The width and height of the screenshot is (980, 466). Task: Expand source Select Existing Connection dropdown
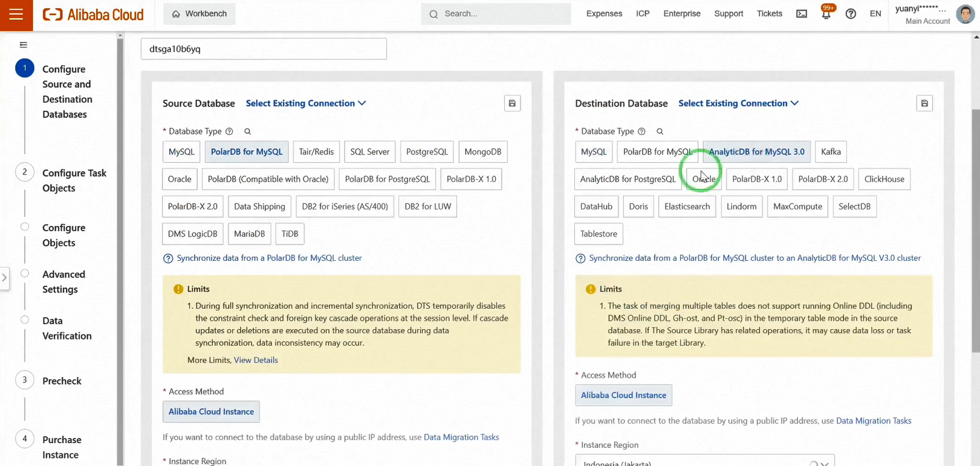click(x=306, y=103)
